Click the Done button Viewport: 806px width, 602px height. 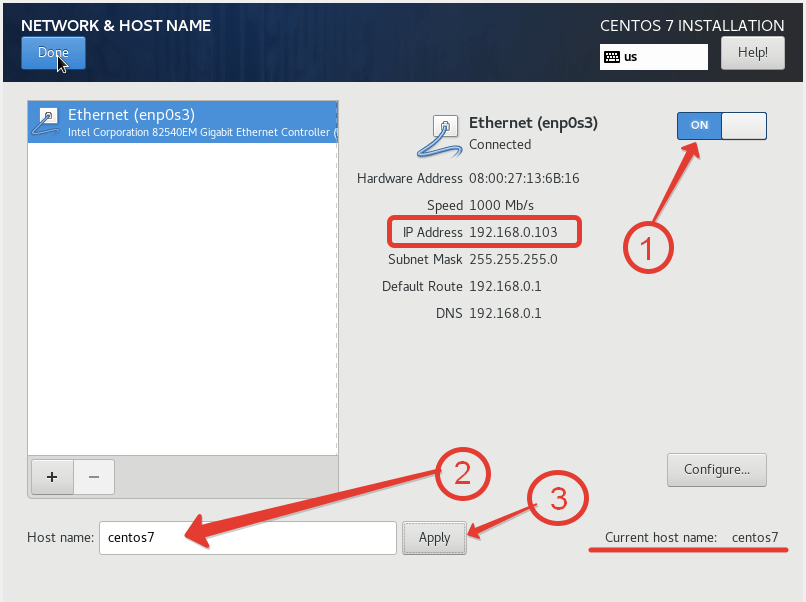click(53, 53)
